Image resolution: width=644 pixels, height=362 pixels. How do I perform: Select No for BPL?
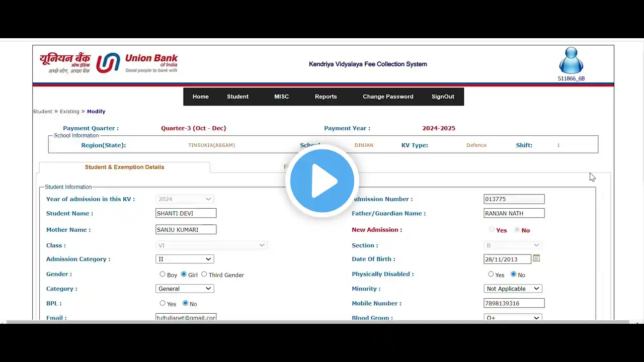click(185, 303)
